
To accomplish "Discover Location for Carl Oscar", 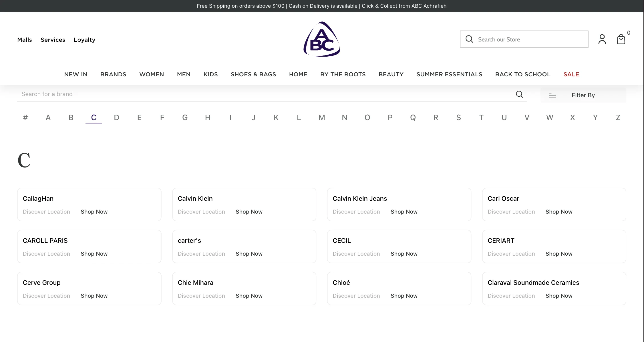I will pyautogui.click(x=511, y=212).
